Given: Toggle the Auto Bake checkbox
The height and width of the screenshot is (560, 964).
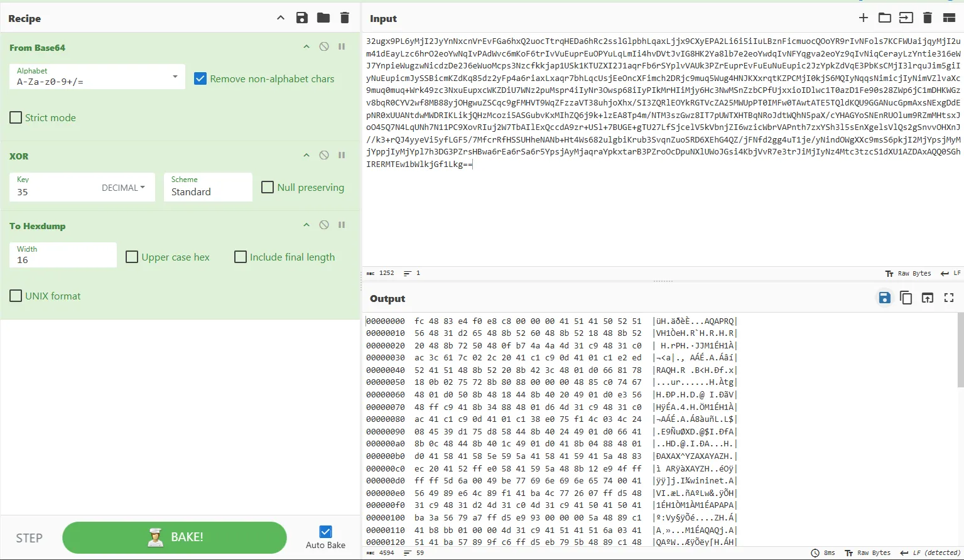Looking at the screenshot, I should point(325,532).
